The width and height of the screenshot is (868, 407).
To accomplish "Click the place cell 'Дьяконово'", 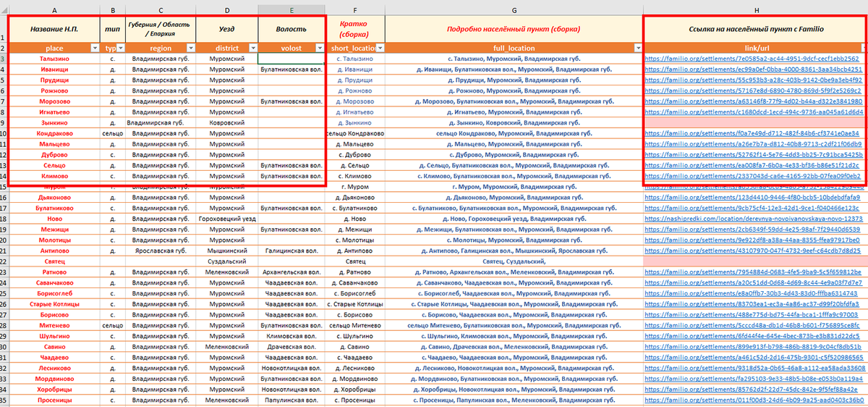I will pos(55,197).
